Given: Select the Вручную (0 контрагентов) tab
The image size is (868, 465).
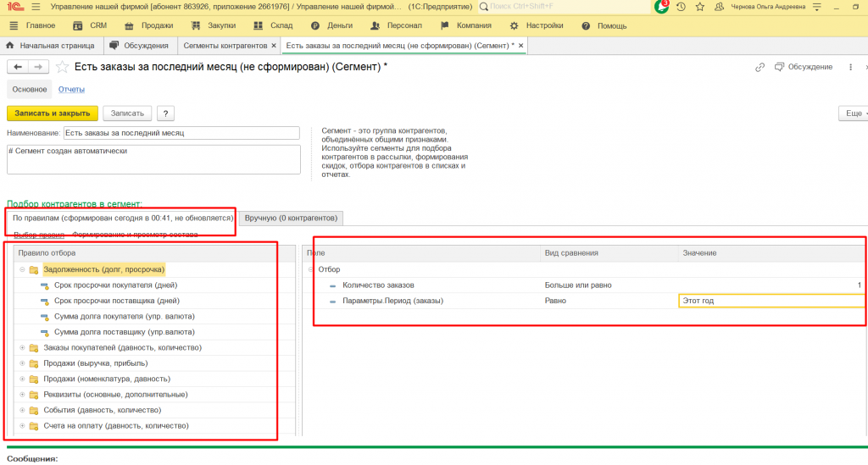Looking at the screenshot, I should 292,218.
